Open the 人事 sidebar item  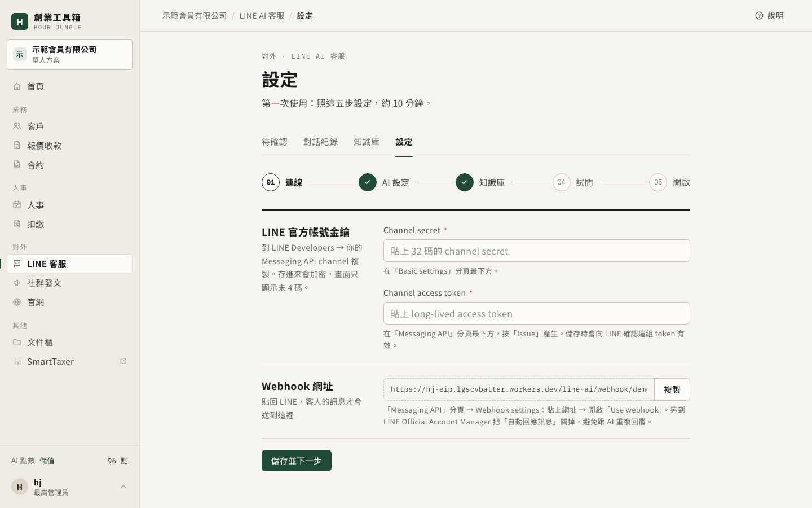coord(69,205)
